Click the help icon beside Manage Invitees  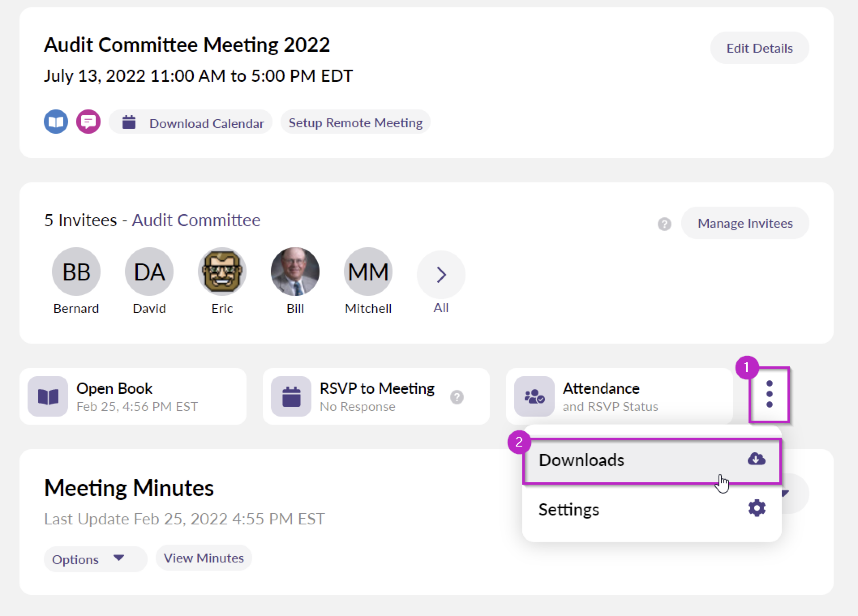[x=664, y=224]
